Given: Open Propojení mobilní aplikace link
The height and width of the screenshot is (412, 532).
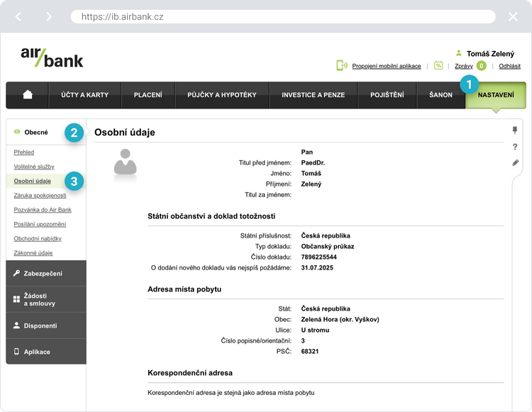Looking at the screenshot, I should 386,66.
